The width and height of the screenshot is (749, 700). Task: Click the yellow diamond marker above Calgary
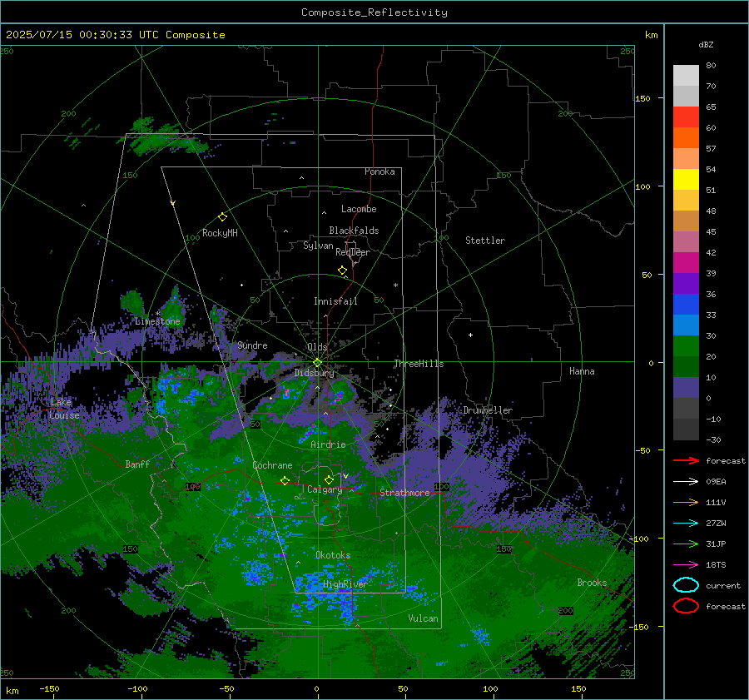(x=329, y=479)
